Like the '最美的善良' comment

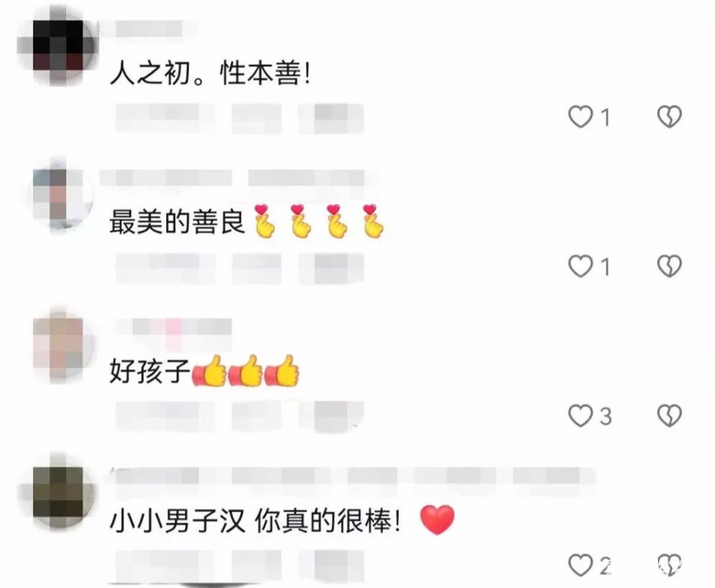(580, 266)
